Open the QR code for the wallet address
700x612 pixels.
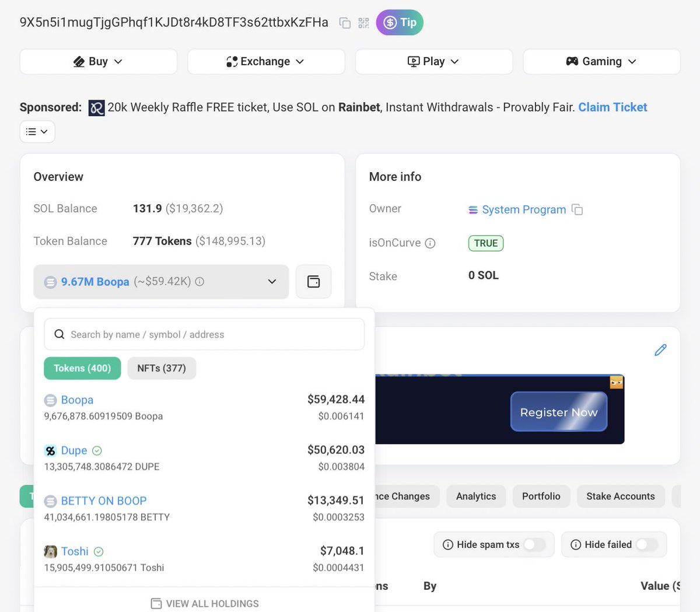tap(363, 22)
